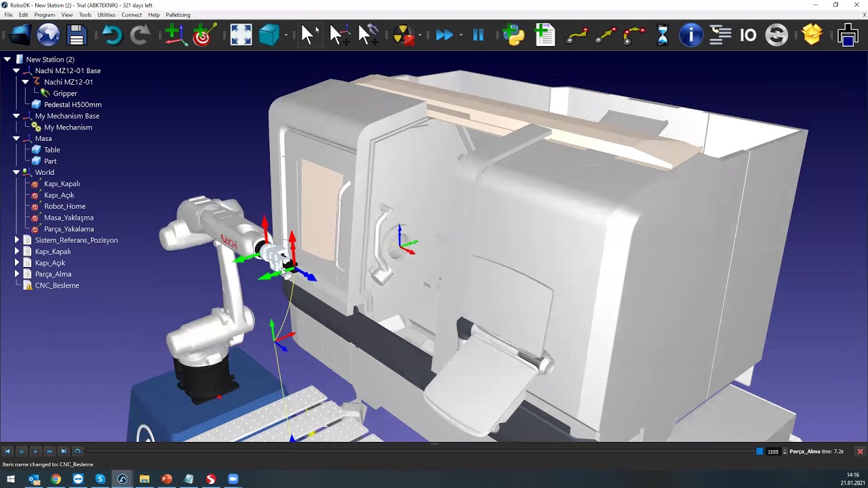Select the CNC_Besleme program

click(x=57, y=285)
